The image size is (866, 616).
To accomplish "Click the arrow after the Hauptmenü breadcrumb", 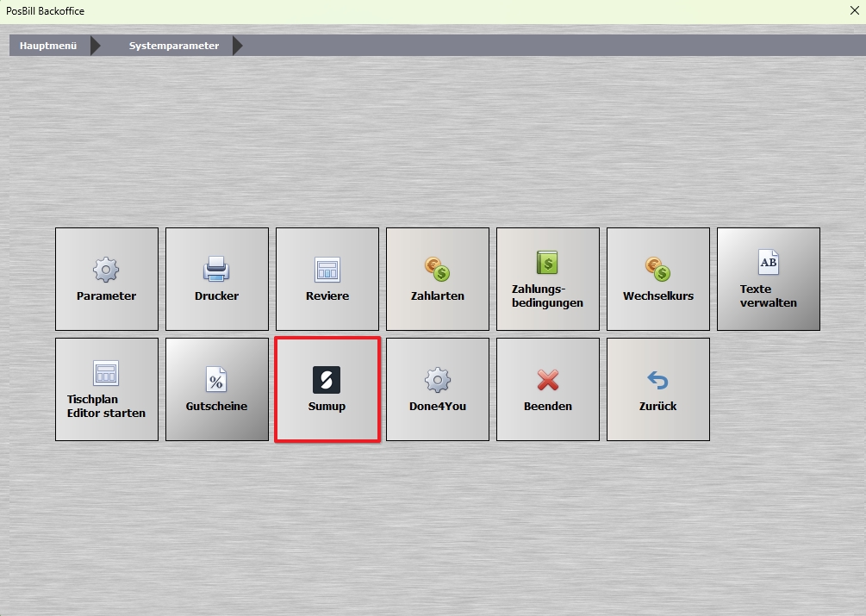I will pyautogui.click(x=96, y=46).
